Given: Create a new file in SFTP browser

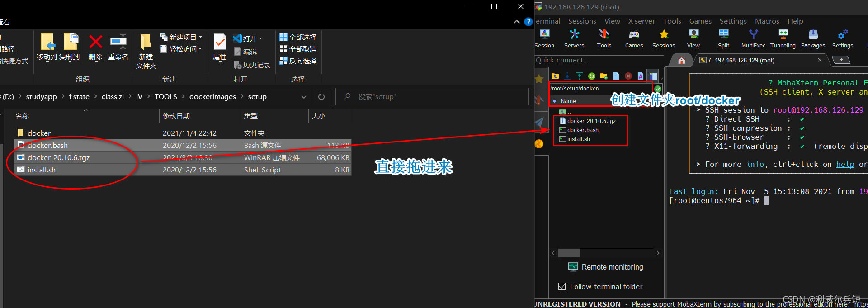Looking at the screenshot, I should tap(616, 76).
